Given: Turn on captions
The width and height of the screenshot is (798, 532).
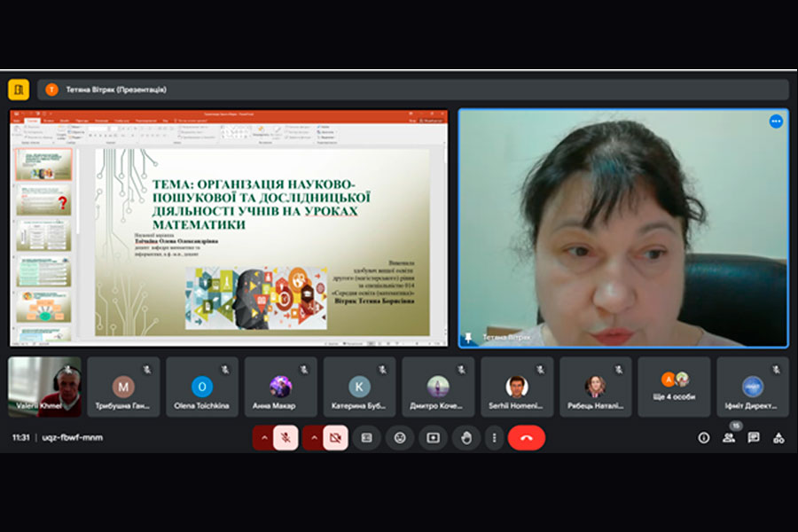Looking at the screenshot, I should [367, 437].
